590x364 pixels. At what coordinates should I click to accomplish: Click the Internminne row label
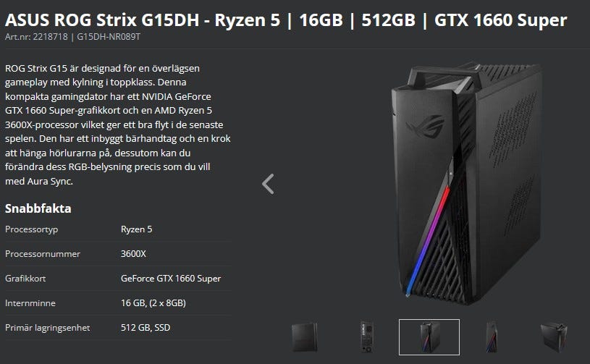tap(30, 303)
